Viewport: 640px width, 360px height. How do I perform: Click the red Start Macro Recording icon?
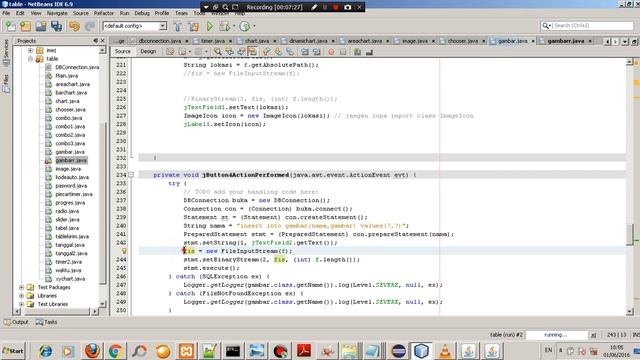pyautogui.click(x=331, y=52)
